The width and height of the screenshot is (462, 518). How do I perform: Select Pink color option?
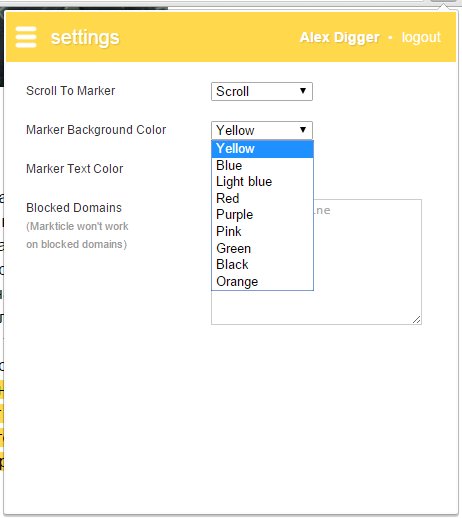tap(262, 231)
